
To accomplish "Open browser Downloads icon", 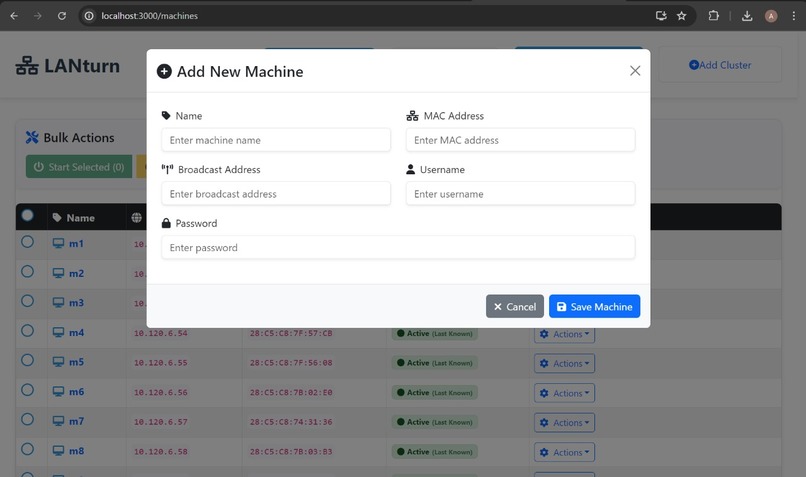I will tap(747, 16).
